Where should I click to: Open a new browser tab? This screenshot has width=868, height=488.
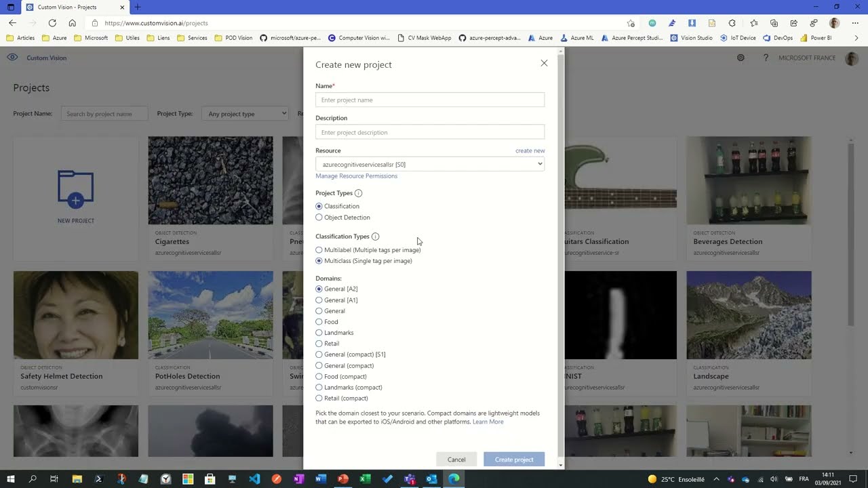(137, 7)
